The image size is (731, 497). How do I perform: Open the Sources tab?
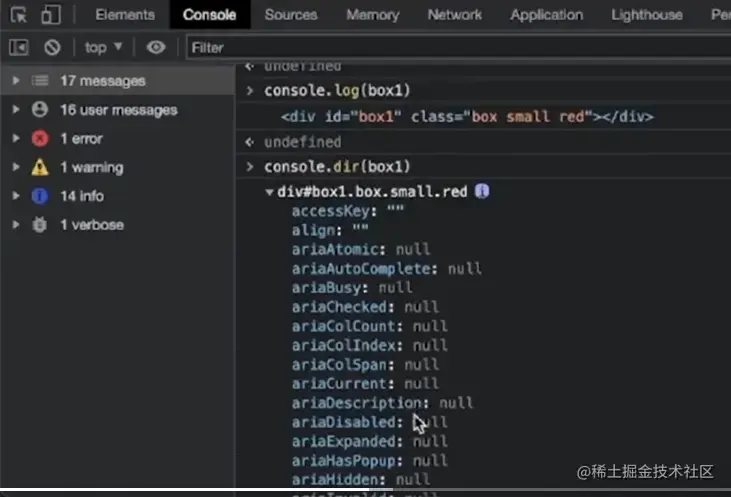291,15
